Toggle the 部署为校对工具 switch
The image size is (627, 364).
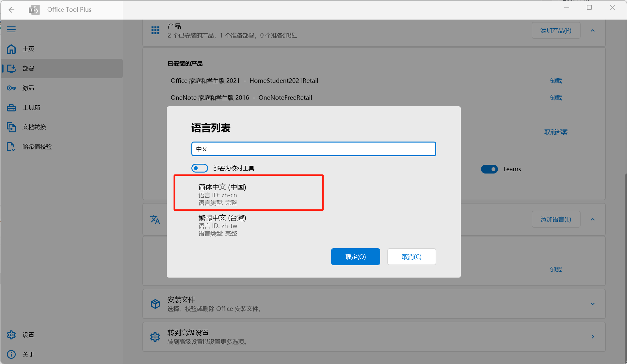point(200,168)
